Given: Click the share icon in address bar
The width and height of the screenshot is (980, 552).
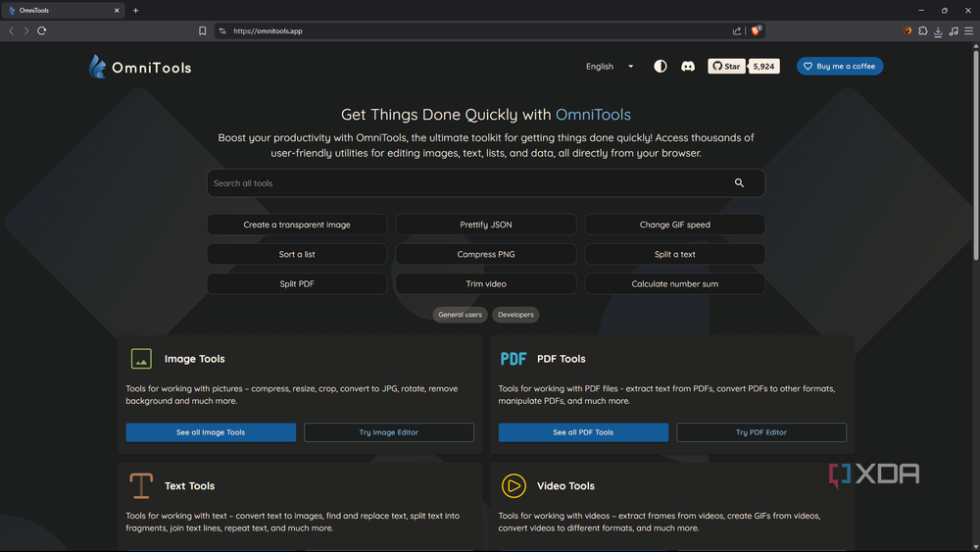Looking at the screenshot, I should coord(737,30).
